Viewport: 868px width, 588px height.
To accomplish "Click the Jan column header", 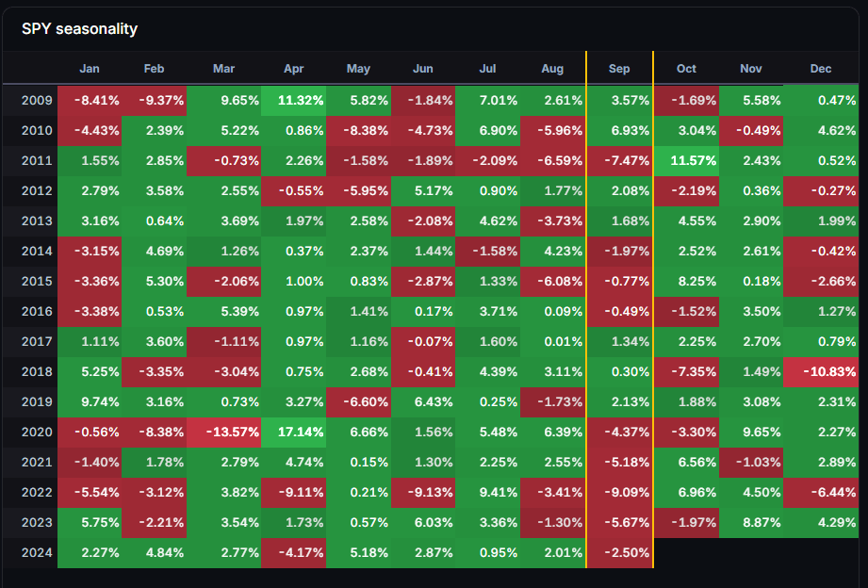I will 90,69.
